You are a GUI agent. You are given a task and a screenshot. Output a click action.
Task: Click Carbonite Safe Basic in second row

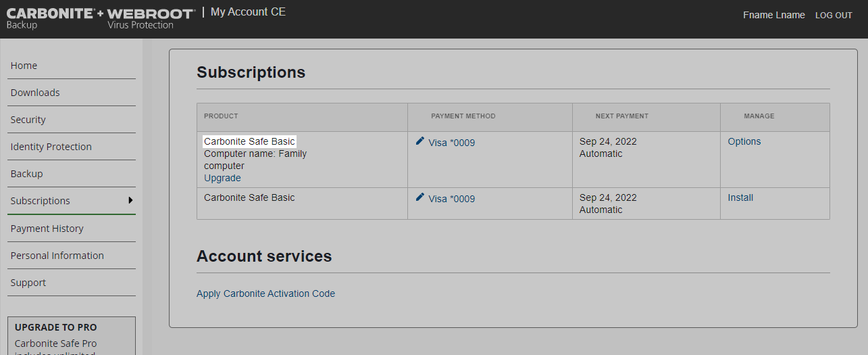coord(249,197)
